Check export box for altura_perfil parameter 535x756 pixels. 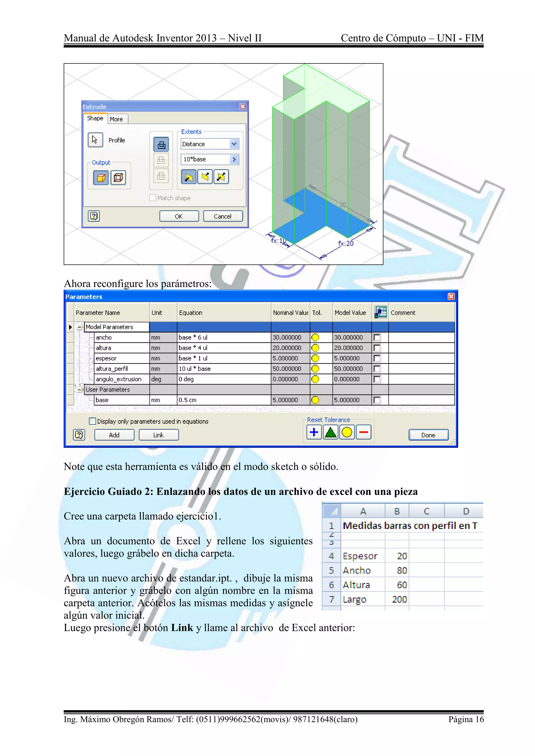tap(377, 368)
